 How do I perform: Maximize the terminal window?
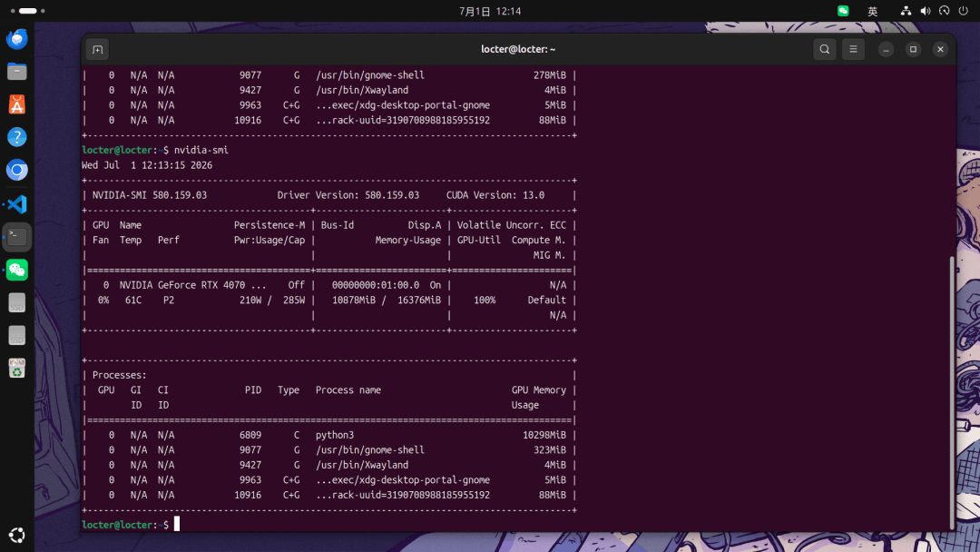click(913, 49)
